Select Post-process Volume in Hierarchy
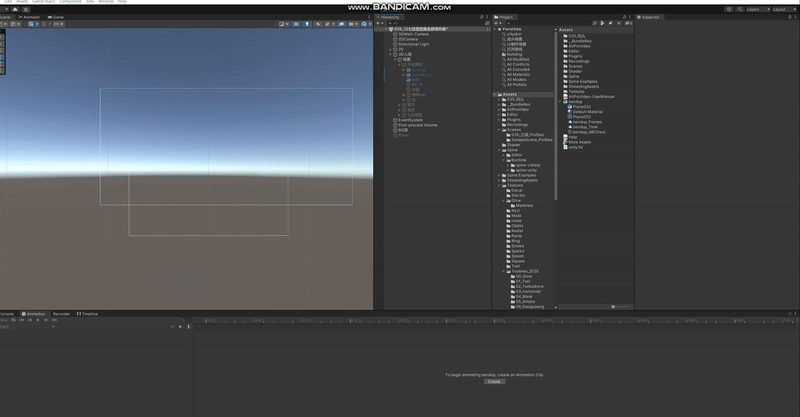 pos(417,125)
